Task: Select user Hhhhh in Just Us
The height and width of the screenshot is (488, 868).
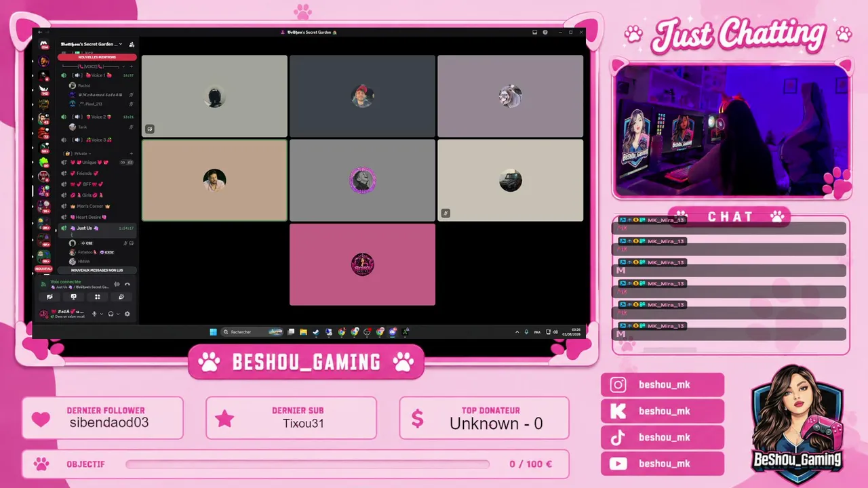Action: pos(102,262)
